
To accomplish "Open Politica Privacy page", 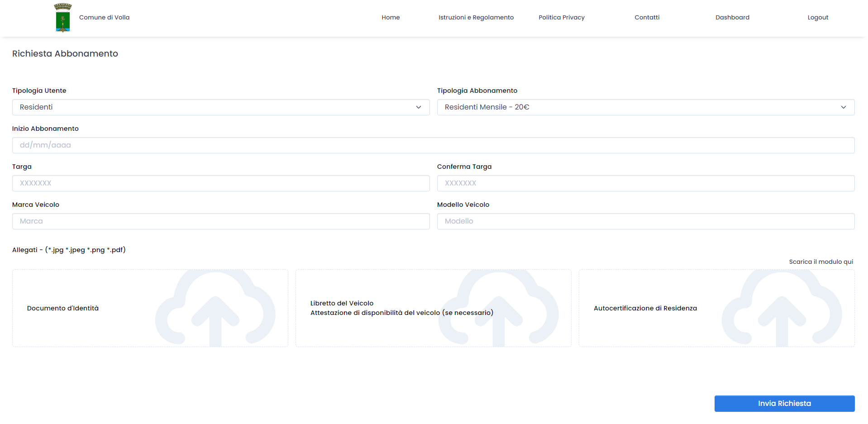I will (x=562, y=17).
